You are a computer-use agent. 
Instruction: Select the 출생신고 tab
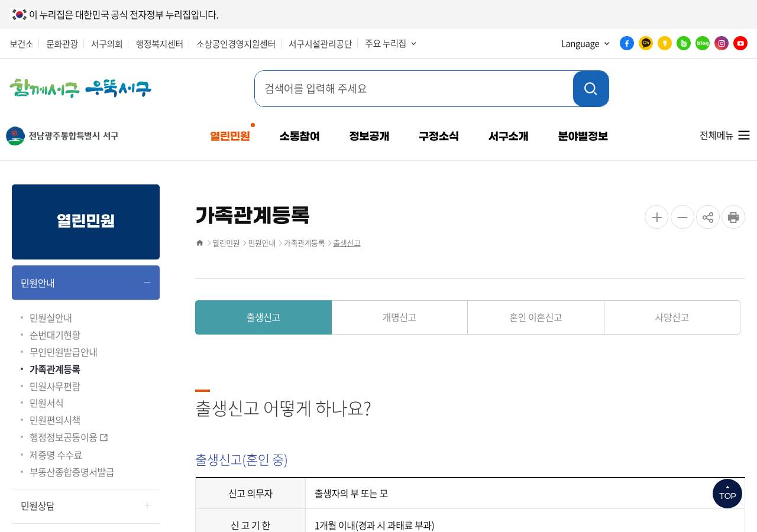(263, 317)
